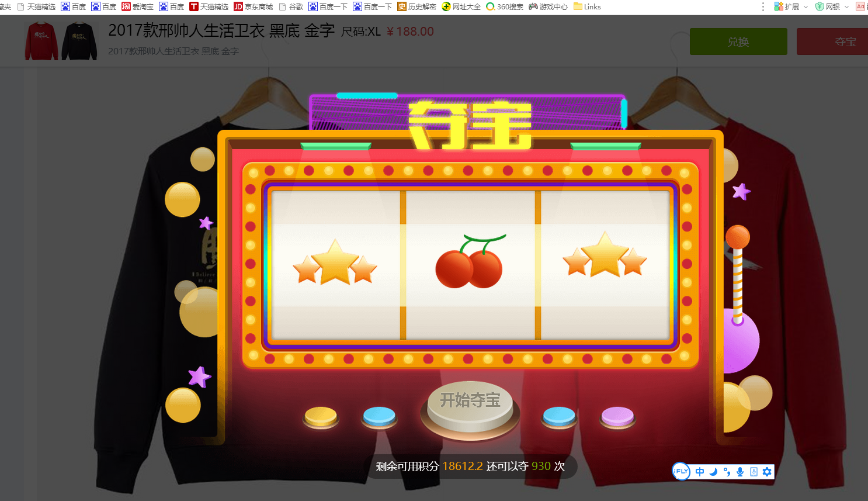Open the bookmarks bar three-dot overflow menu

763,7
